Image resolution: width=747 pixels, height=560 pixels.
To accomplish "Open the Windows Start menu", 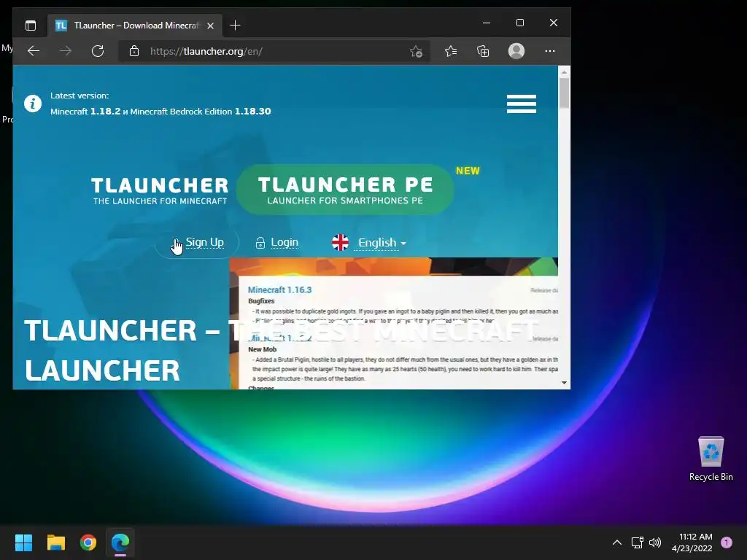I will 23,542.
